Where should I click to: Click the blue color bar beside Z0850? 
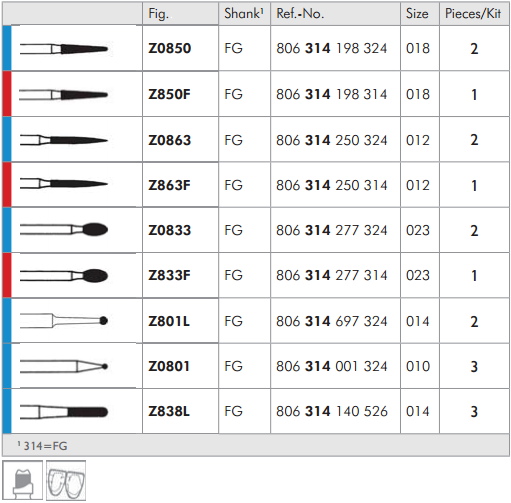[7, 48]
